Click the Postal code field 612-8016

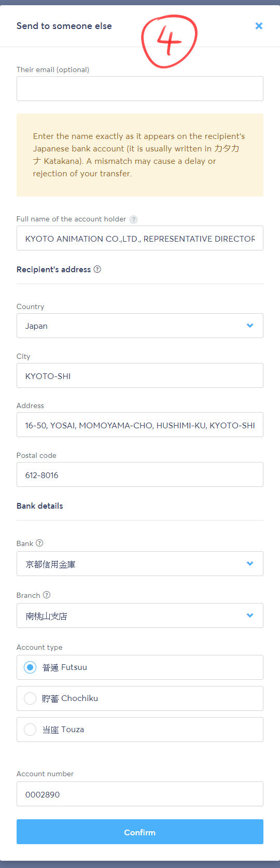[140, 474]
